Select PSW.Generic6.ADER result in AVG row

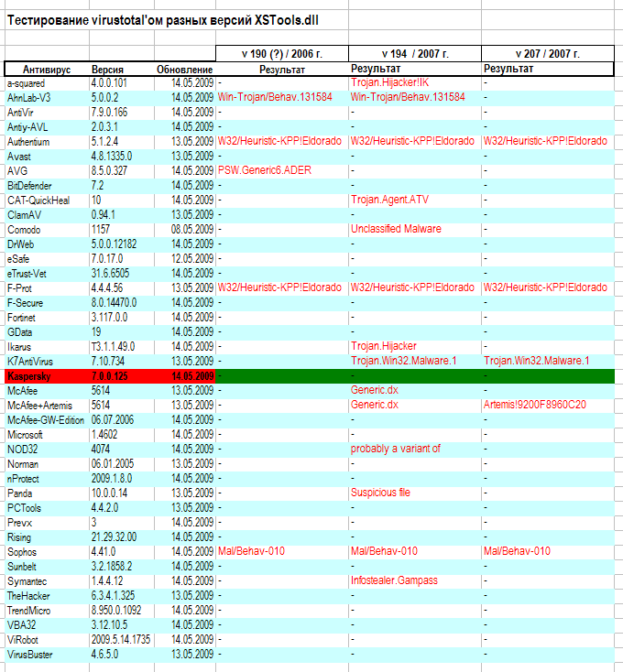click(x=282, y=170)
